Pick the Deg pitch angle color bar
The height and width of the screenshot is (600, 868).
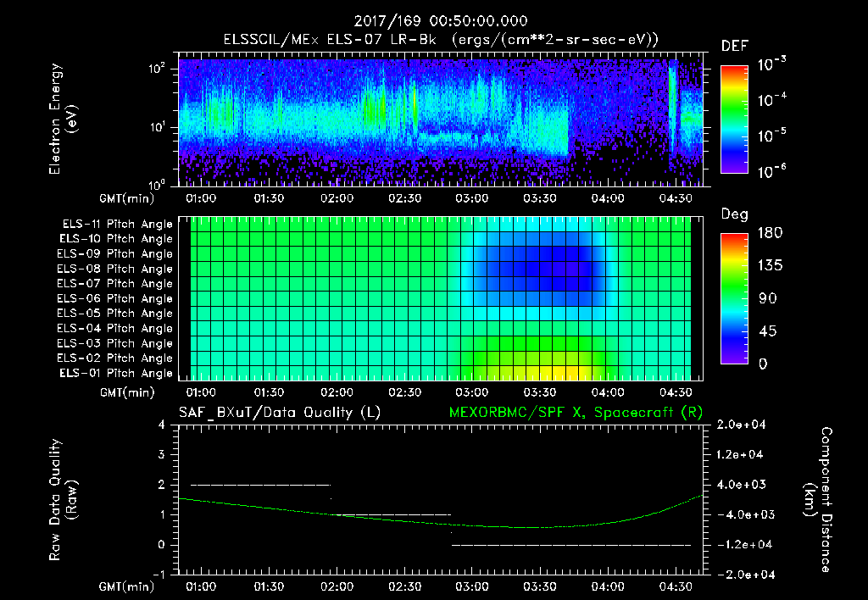coord(734,298)
